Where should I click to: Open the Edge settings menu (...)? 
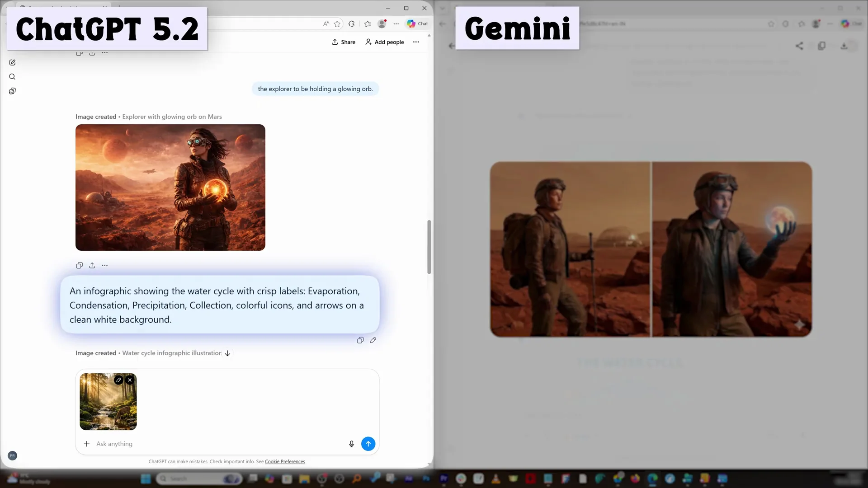(x=396, y=24)
